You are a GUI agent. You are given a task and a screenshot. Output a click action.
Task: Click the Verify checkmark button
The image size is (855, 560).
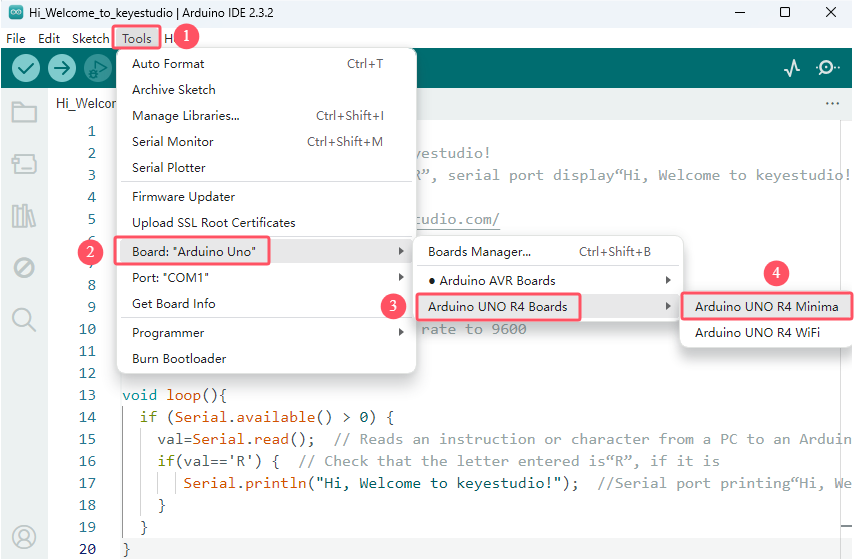pos(26,68)
